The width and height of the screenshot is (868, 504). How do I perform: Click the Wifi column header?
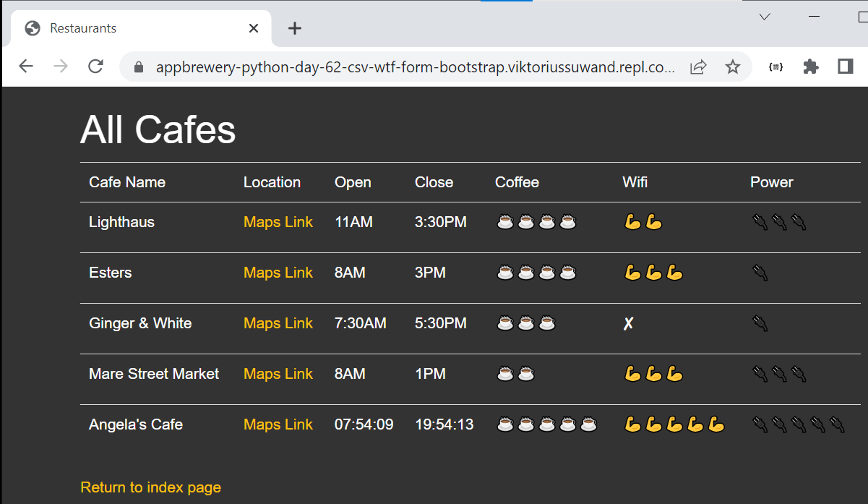tap(635, 182)
